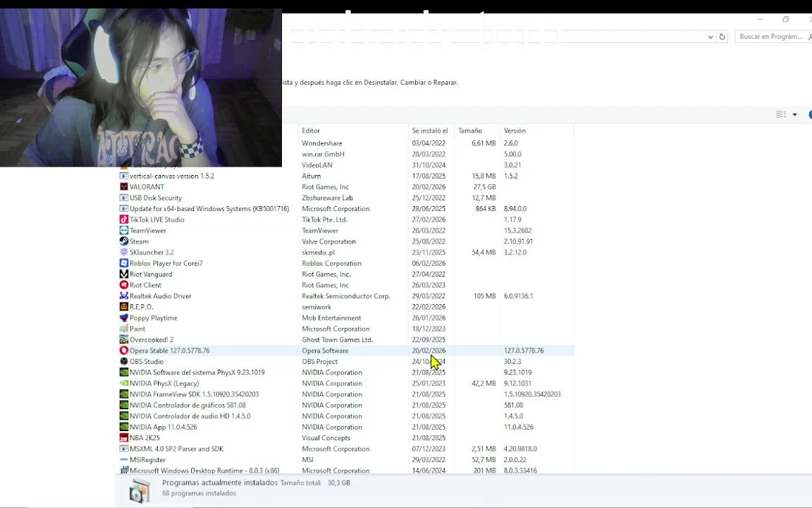The width and height of the screenshot is (812, 508).
Task: Click the 68 programas instalados text
Action: point(199,493)
